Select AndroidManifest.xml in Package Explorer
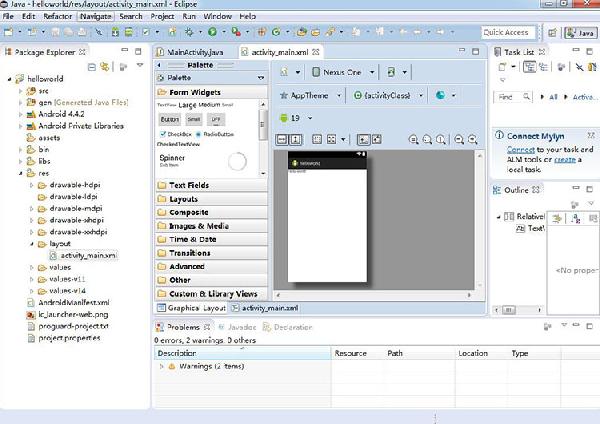This screenshot has width=600, height=424. pyautogui.click(x=68, y=303)
